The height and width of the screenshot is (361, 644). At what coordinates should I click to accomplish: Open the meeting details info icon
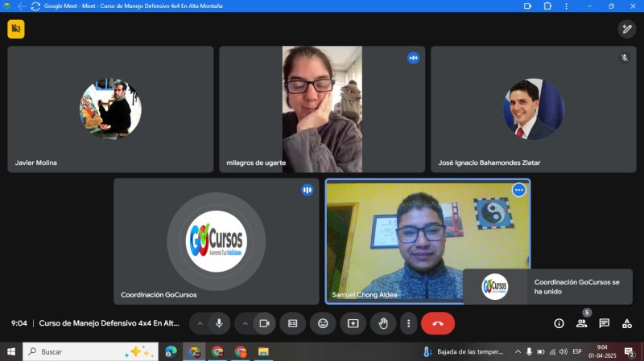coord(559,323)
